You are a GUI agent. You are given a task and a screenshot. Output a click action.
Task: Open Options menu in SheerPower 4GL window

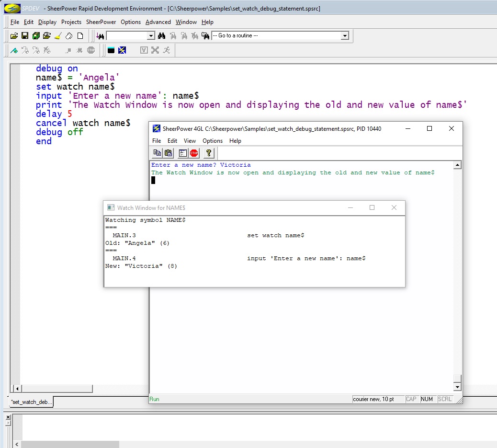coord(213,140)
